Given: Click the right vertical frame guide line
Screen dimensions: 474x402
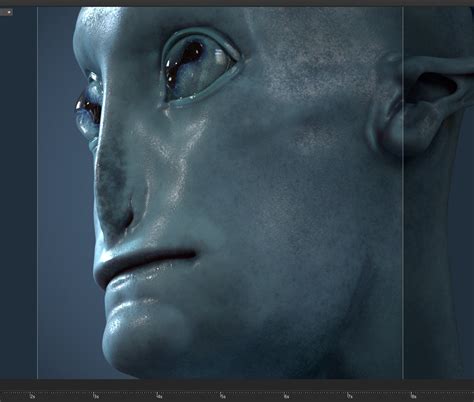Looking at the screenshot, I should click(x=403, y=193).
